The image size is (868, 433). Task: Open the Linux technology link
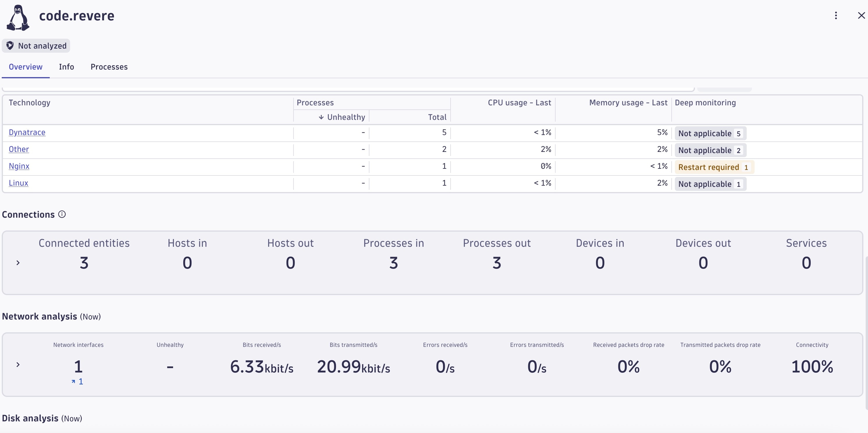pos(19,183)
